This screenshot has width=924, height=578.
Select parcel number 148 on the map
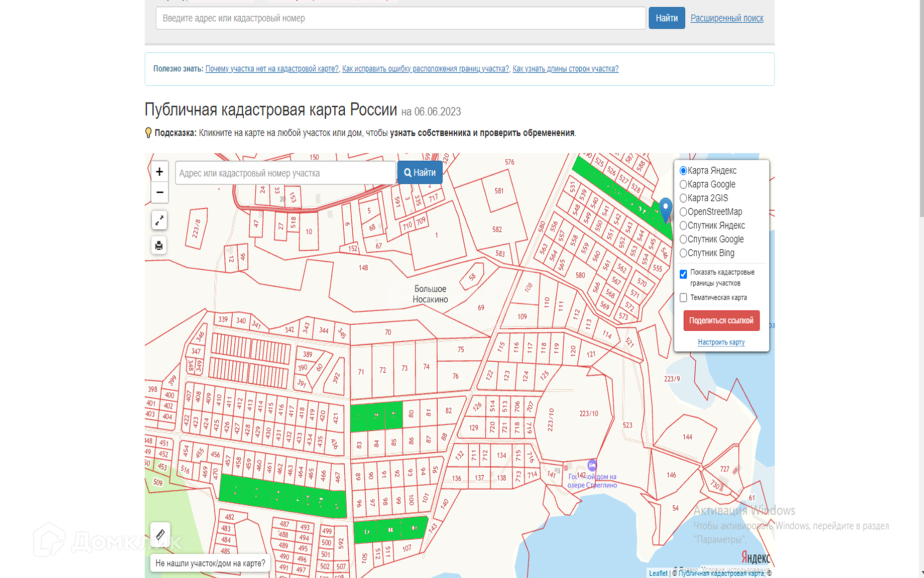click(363, 268)
